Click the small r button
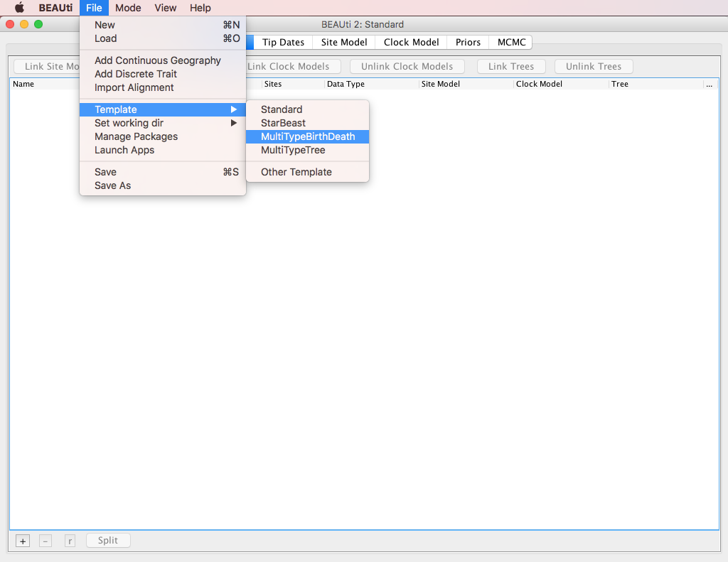Screen dimensions: 728x562 coord(70,541)
